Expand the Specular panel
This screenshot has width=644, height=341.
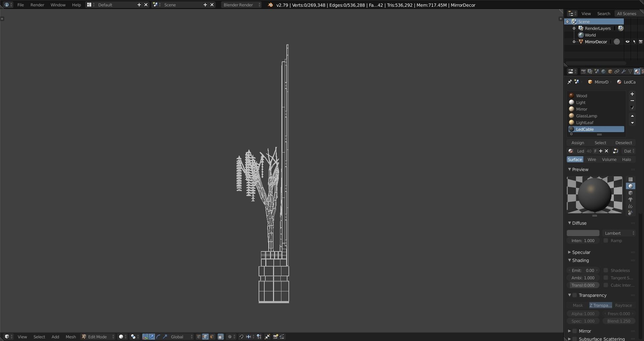tap(569, 252)
